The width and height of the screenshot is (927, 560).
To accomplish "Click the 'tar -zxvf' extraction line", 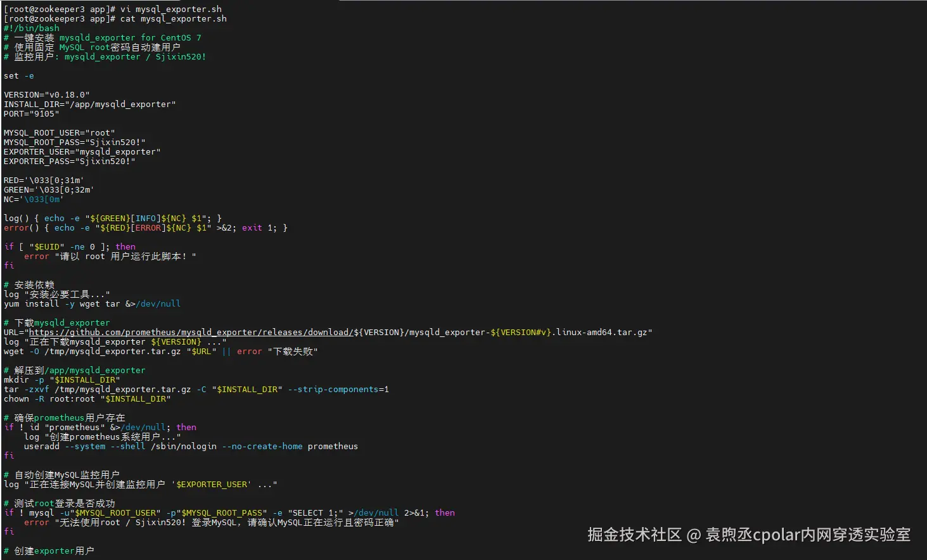I will click(x=196, y=390).
